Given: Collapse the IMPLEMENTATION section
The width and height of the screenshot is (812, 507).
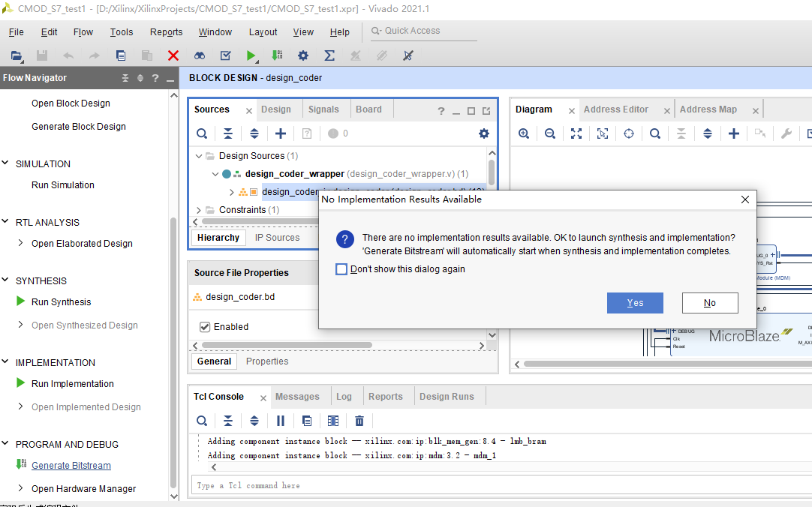Looking at the screenshot, I should click(x=5, y=362).
